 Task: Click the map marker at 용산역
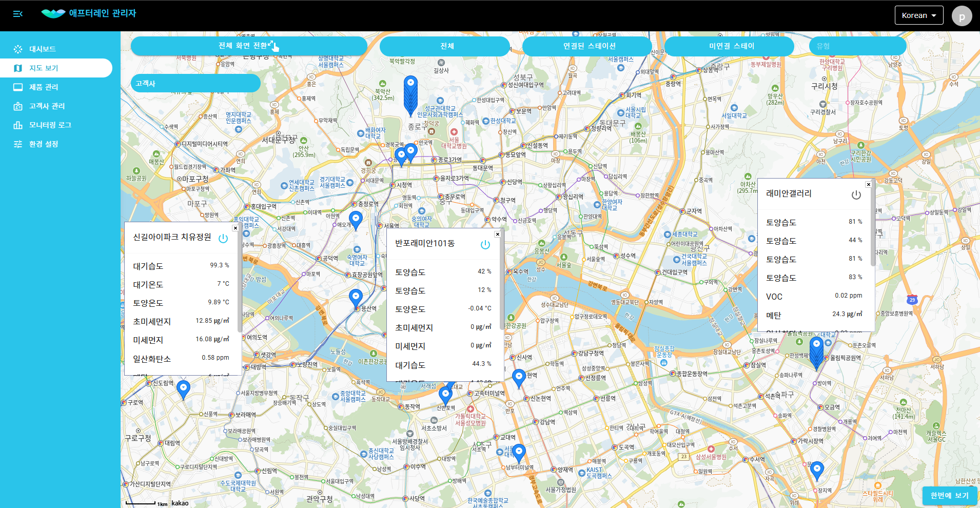pyautogui.click(x=356, y=299)
